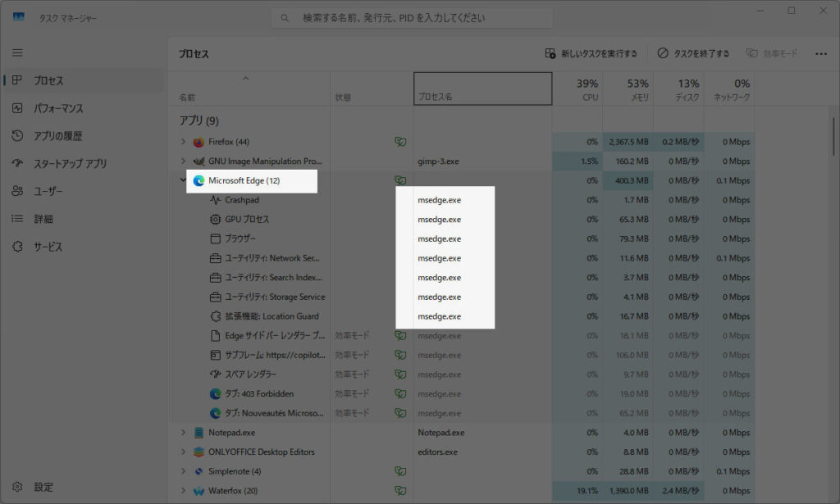Click ONLYOFFICE Desktop Editors icon
The width and height of the screenshot is (840, 504).
[x=199, y=452]
